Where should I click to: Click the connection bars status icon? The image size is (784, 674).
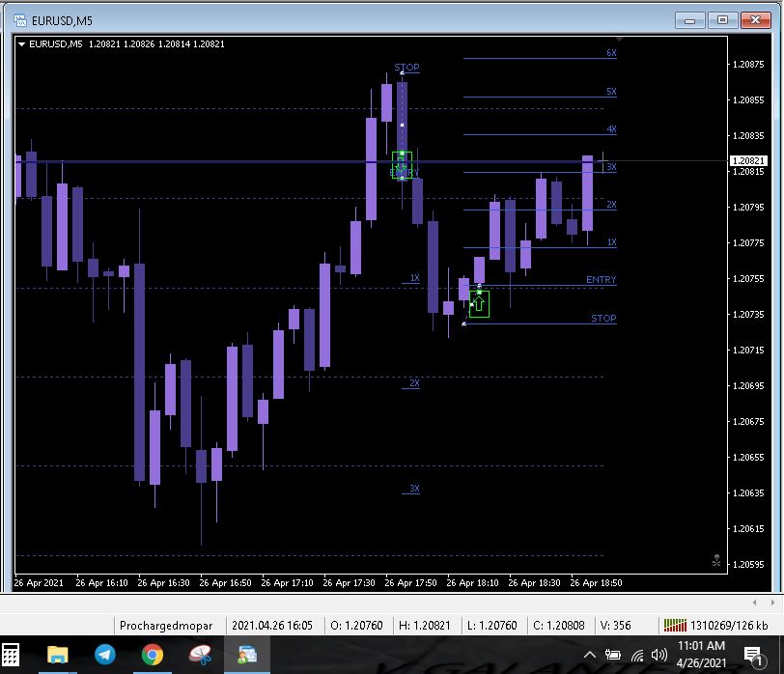coord(675,625)
